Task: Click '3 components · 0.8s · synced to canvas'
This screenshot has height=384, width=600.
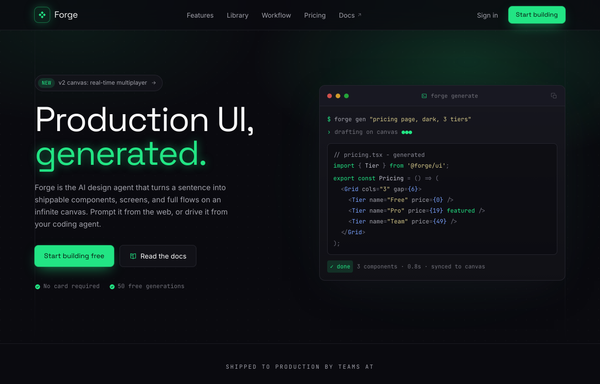Action: [421, 267]
